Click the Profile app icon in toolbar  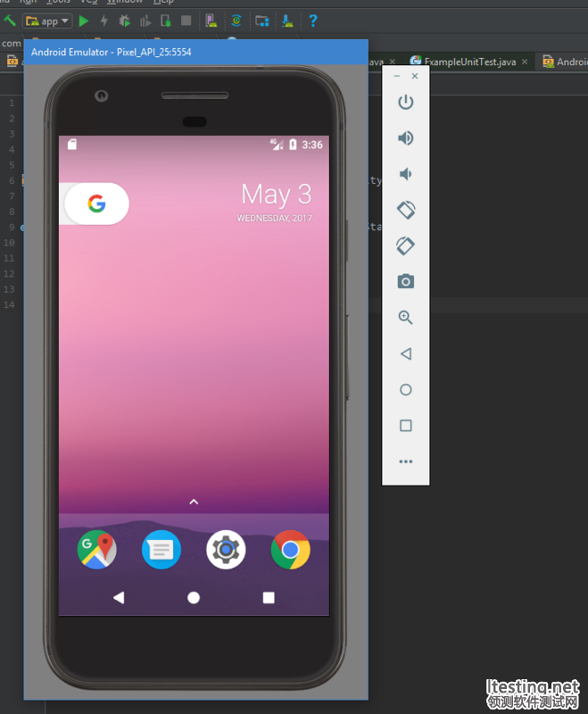pyautogui.click(x=145, y=21)
